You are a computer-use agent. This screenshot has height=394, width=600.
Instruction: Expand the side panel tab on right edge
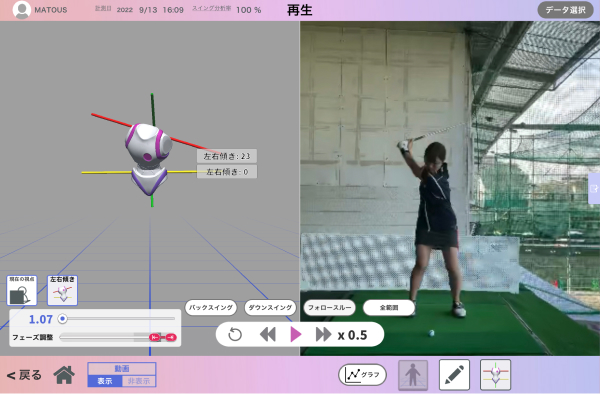(x=594, y=189)
